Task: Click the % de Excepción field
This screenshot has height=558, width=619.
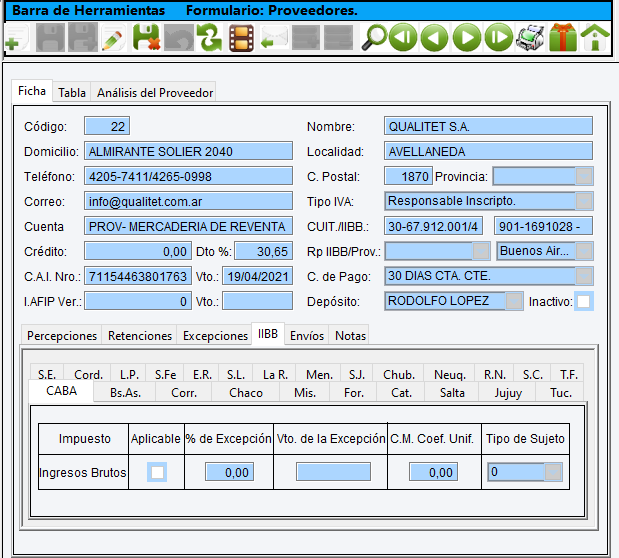Action: 229,472
